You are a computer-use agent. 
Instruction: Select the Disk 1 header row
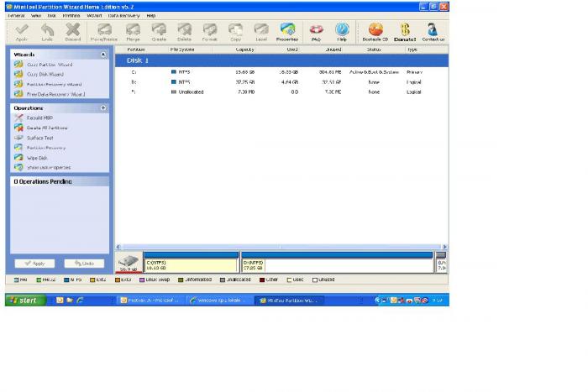point(281,60)
